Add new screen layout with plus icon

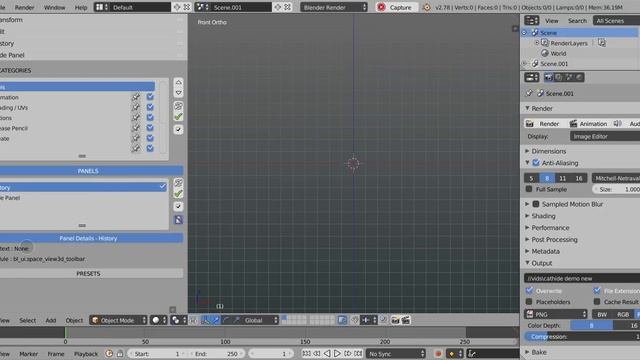pyautogui.click(x=177, y=7)
